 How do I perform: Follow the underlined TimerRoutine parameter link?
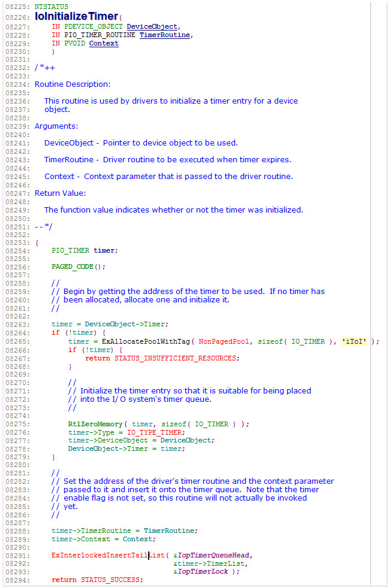[165, 35]
